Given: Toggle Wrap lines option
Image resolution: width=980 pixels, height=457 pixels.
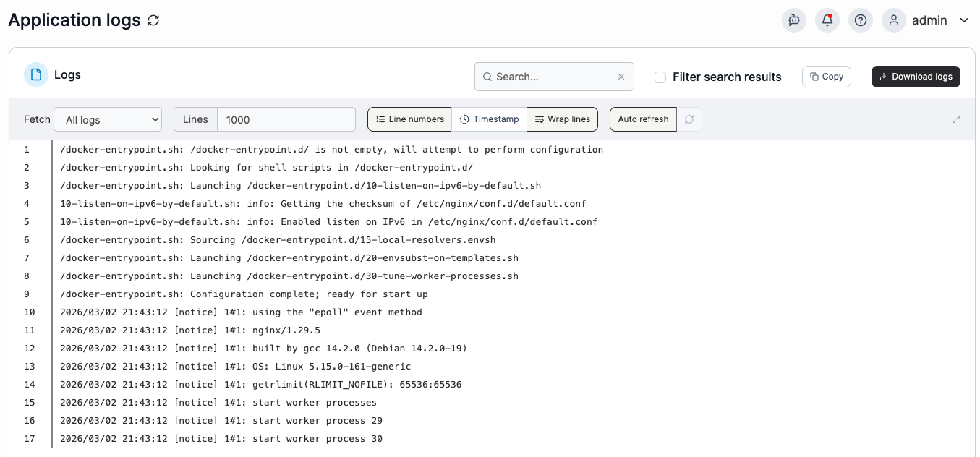Looking at the screenshot, I should tap(563, 119).
